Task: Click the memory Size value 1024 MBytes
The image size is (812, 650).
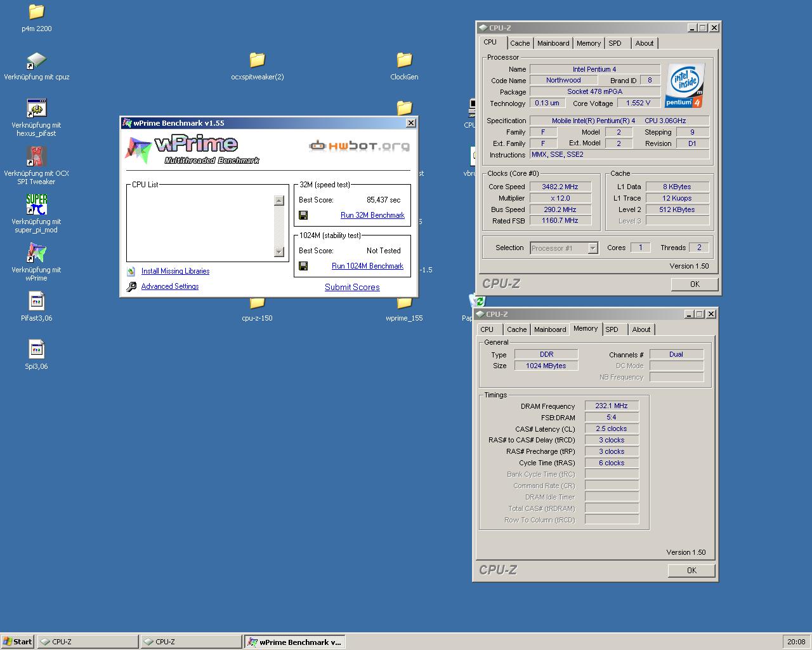Action: coord(546,366)
